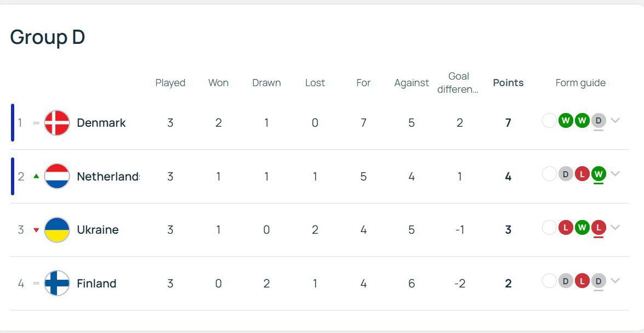Open the Denmark team link
Screen dimensions: 644x333
[101, 122]
